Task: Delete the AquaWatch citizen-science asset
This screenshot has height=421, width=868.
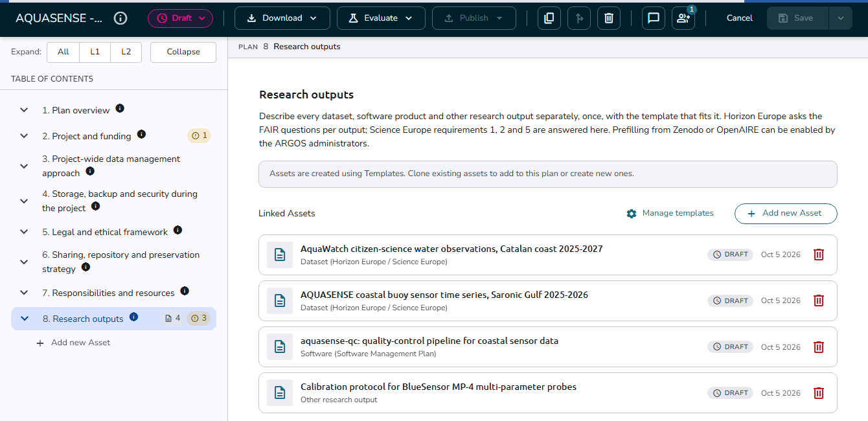Action: 819,255
